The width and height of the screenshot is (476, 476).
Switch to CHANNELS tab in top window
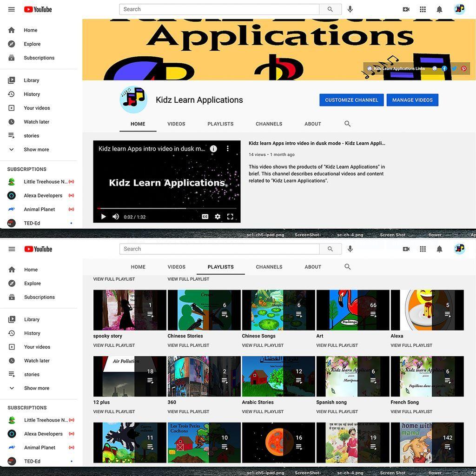(269, 124)
